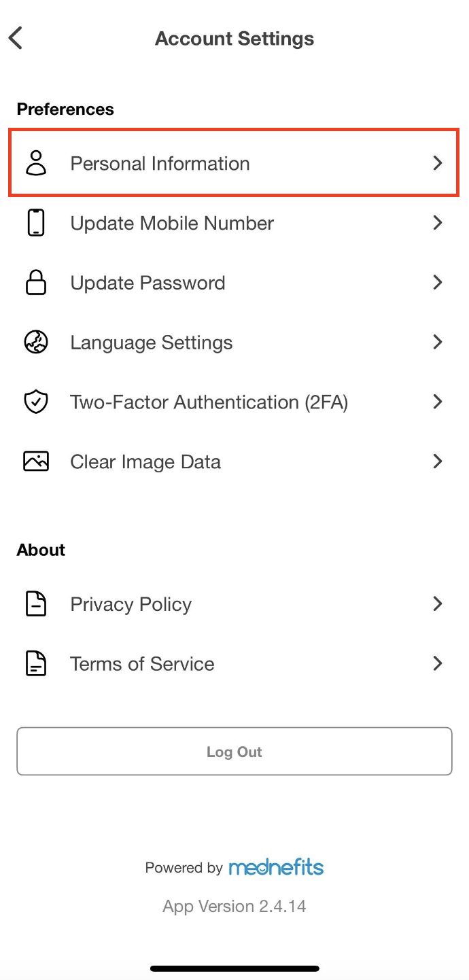Click the document icon for Privacy Policy
The width and height of the screenshot is (469, 980).
tap(36, 604)
